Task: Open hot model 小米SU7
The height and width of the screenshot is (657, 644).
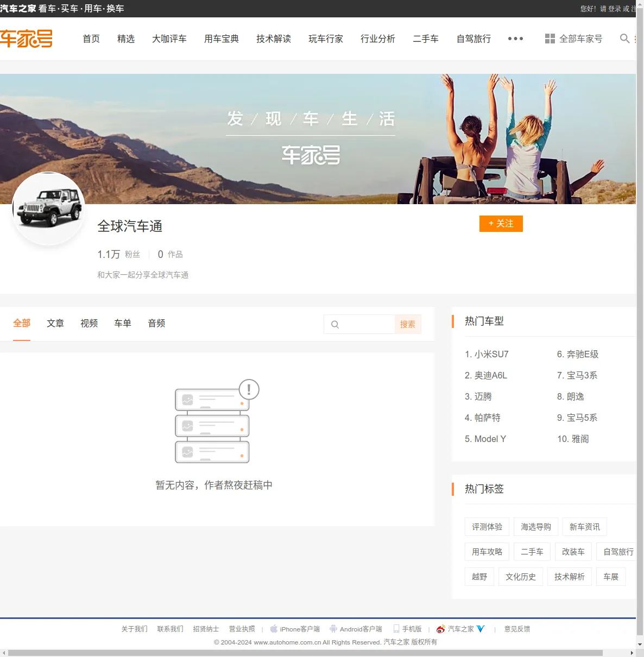Action: coord(487,354)
